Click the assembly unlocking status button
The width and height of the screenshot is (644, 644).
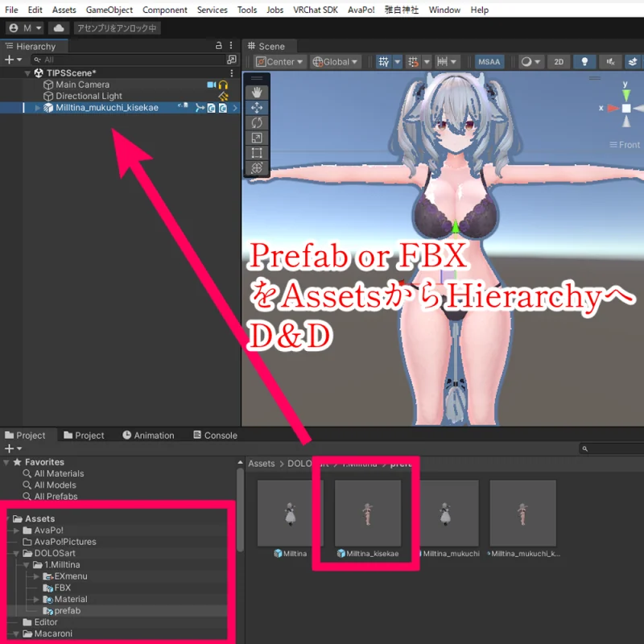(117, 28)
